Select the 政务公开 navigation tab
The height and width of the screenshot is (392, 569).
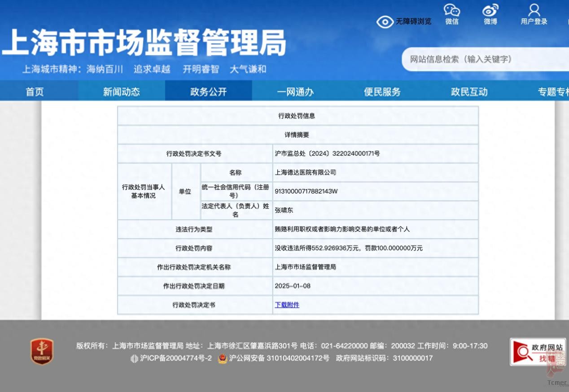coord(209,92)
